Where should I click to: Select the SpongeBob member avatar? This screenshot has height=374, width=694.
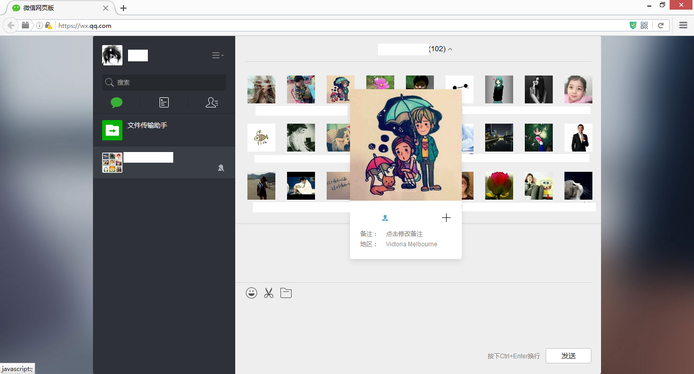[x=539, y=185]
